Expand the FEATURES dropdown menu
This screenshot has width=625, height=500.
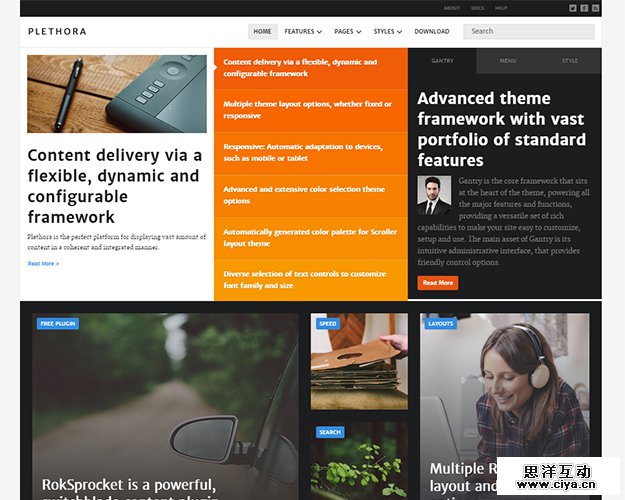tap(303, 31)
